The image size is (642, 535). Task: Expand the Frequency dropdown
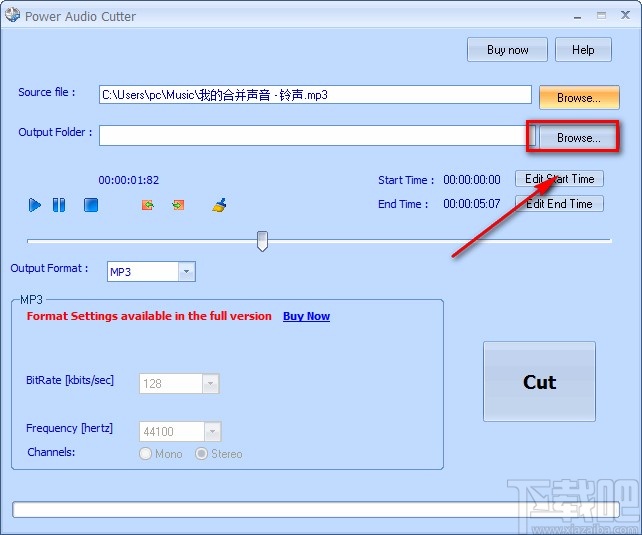(x=212, y=431)
